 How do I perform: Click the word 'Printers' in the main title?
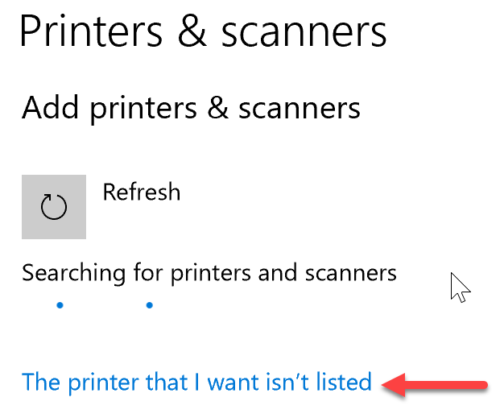point(91,31)
